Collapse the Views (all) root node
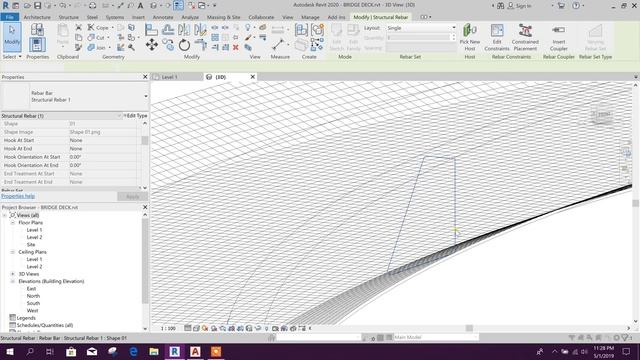 (x=5, y=215)
